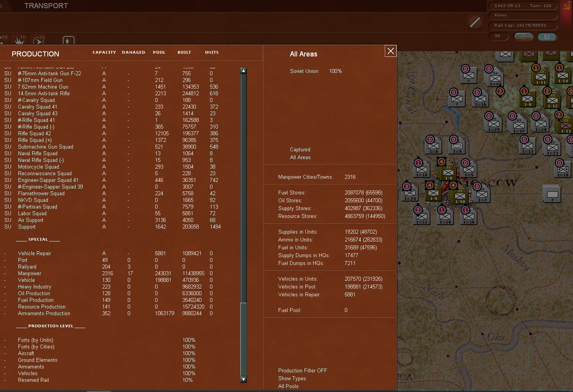Select the armored unit counter labeled 1=9
Viewport: 573px width, 392px height.
[457, 145]
